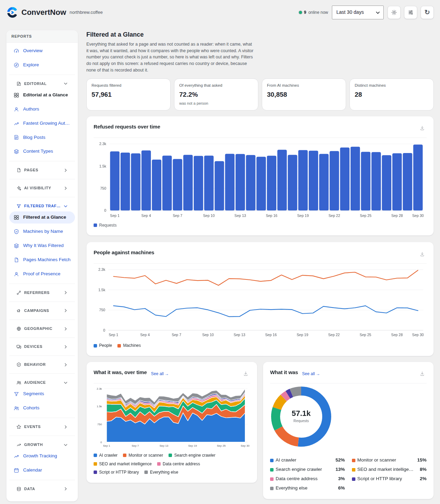Toggle Everything else legend in area chart
440x504 pixels.
(x=161, y=472)
